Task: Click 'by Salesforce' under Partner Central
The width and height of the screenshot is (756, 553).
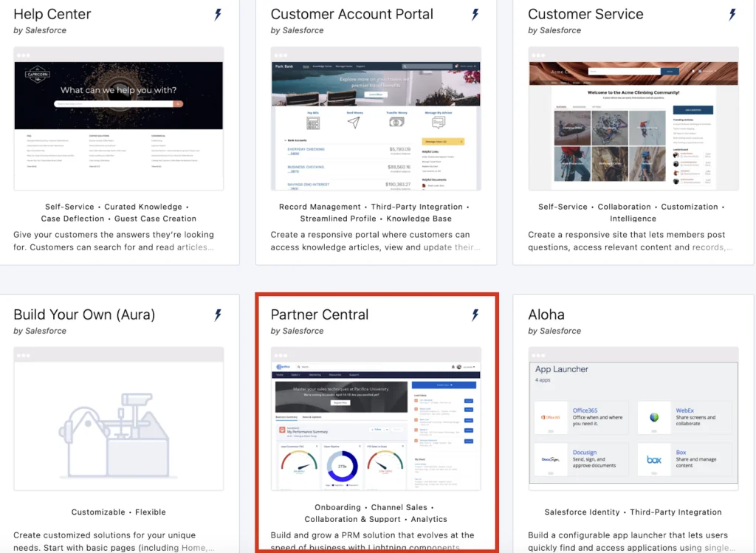Action: point(297,331)
